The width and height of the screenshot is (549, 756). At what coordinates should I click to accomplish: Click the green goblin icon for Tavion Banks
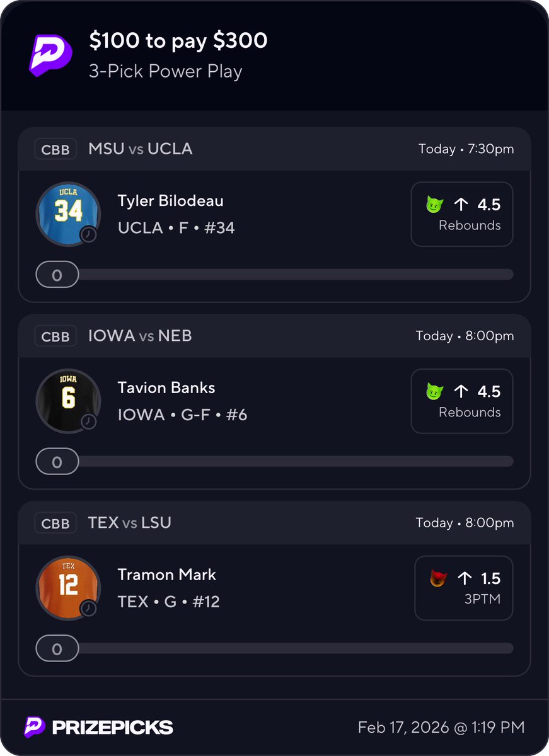pos(435,392)
